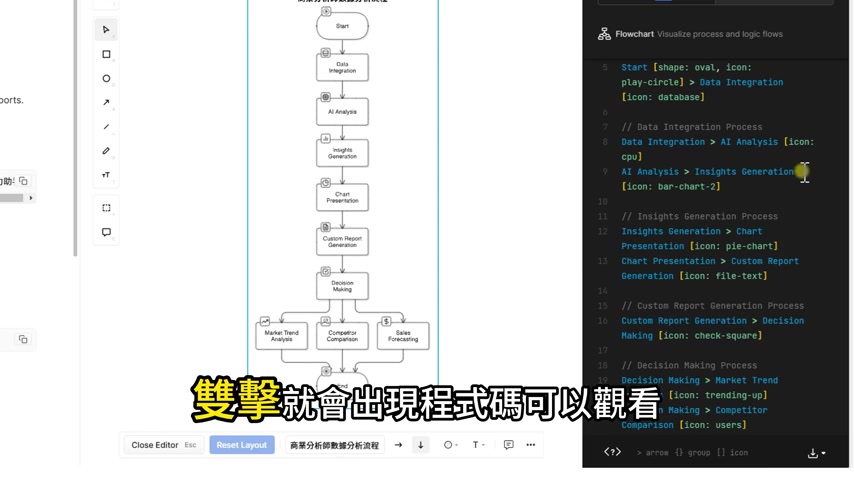Click the cpu icon on AI Analysis node
854x480 pixels.
pos(326,97)
